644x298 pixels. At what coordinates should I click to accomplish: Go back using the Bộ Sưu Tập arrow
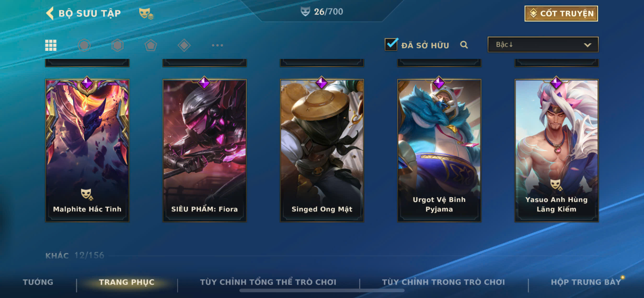(x=50, y=13)
